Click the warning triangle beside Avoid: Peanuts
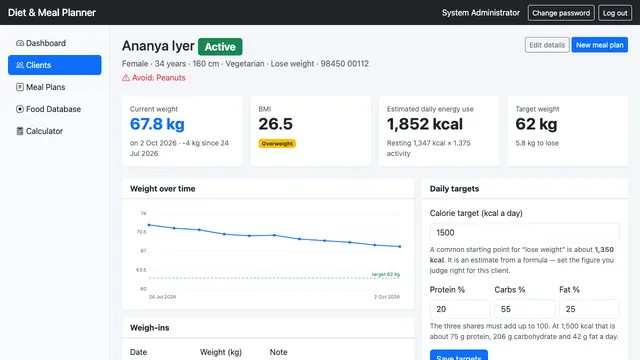This screenshot has height=360, width=640. tap(126, 78)
